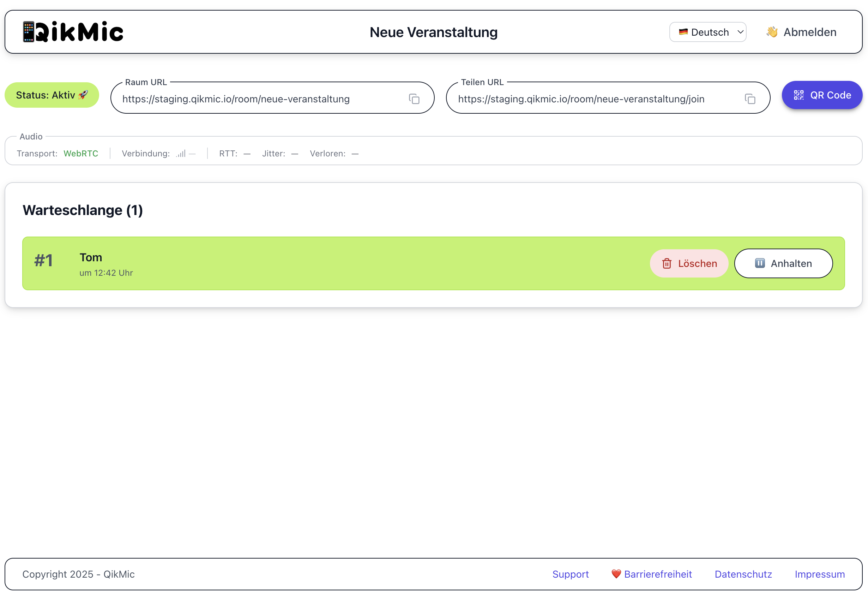Click the Audio section label
The height and width of the screenshot is (596, 868).
[31, 136]
